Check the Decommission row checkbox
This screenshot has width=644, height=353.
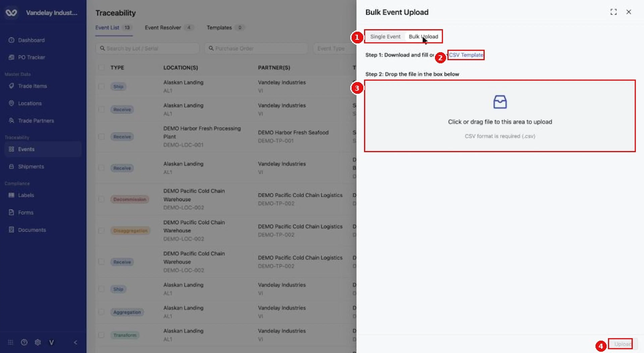(101, 199)
